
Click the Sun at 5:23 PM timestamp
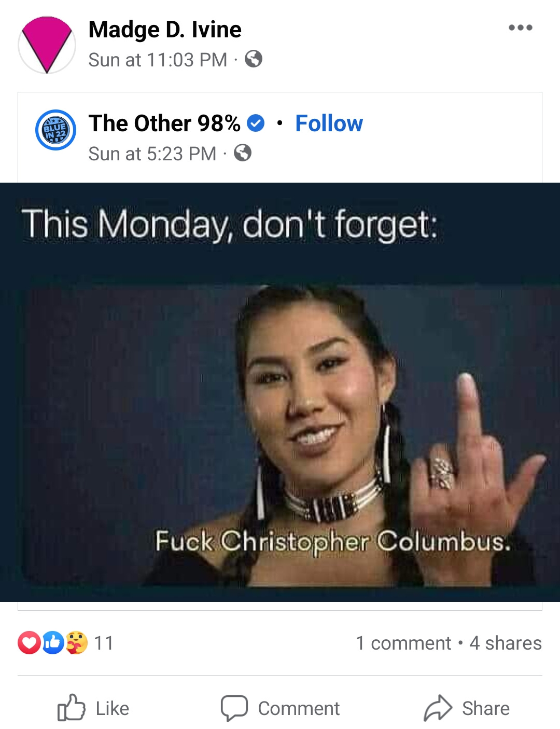coord(152,154)
